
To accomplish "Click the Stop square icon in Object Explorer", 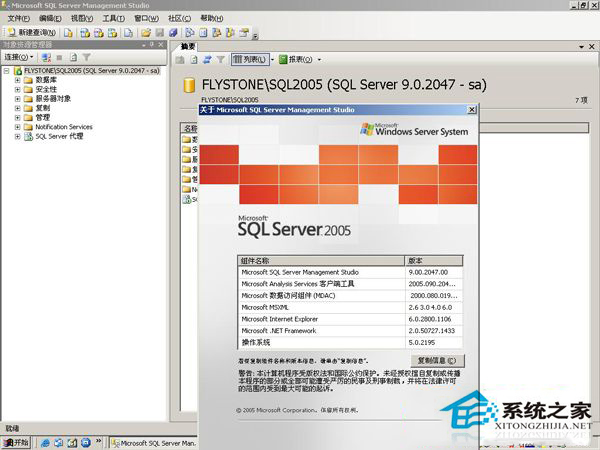I will pyautogui.click(x=59, y=57).
